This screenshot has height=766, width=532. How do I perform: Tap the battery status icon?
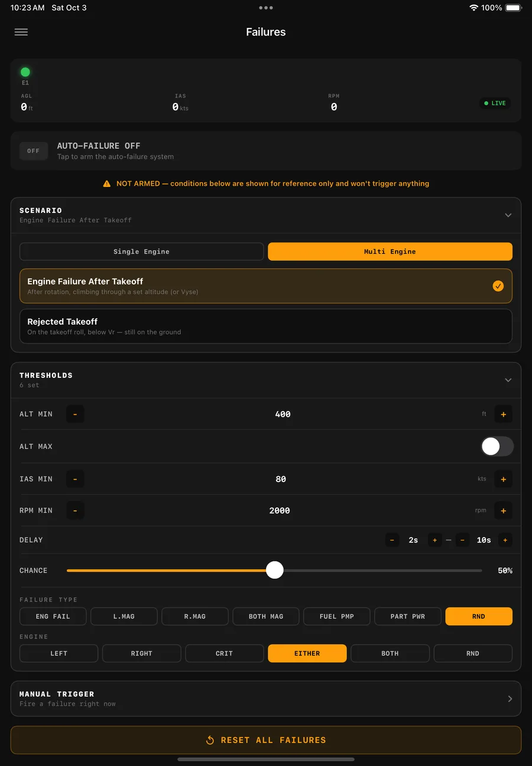514,8
